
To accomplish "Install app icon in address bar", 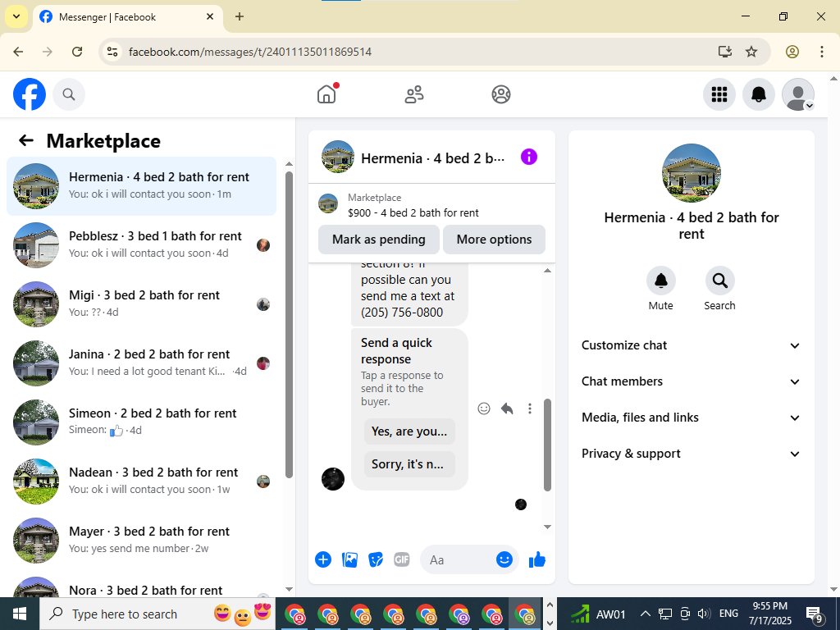I will tap(725, 52).
